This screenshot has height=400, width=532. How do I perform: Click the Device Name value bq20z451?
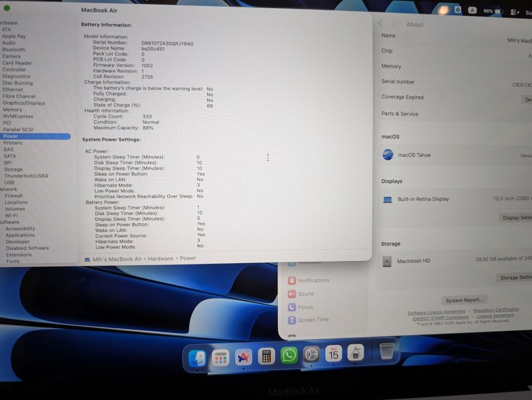[x=153, y=49]
